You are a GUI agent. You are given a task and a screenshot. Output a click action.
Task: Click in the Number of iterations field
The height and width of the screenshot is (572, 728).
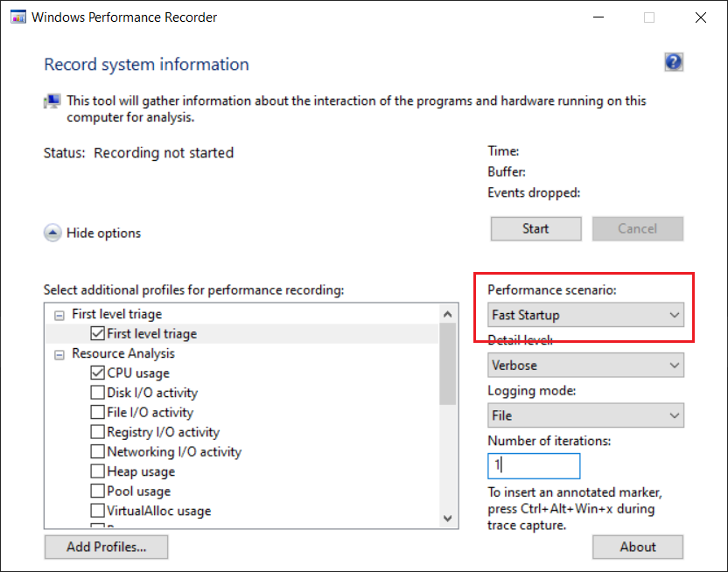pyautogui.click(x=534, y=466)
